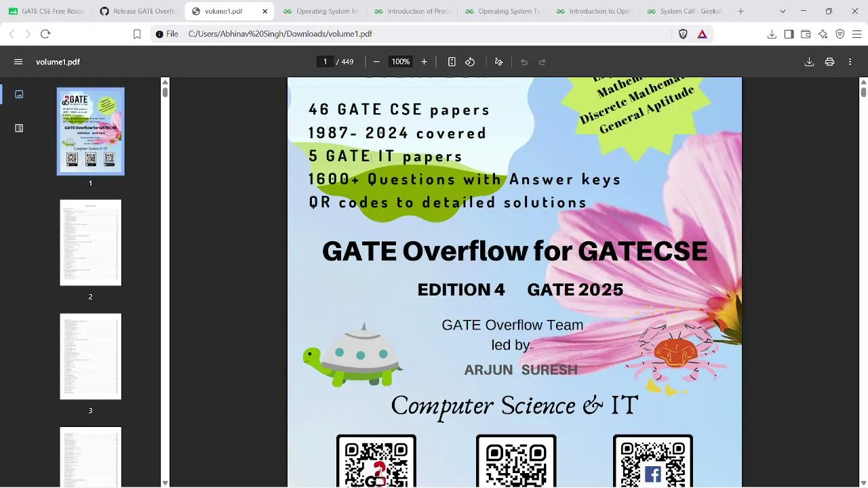
Task: Click the "1987- 2024 covered" line
Action: pyautogui.click(x=397, y=133)
